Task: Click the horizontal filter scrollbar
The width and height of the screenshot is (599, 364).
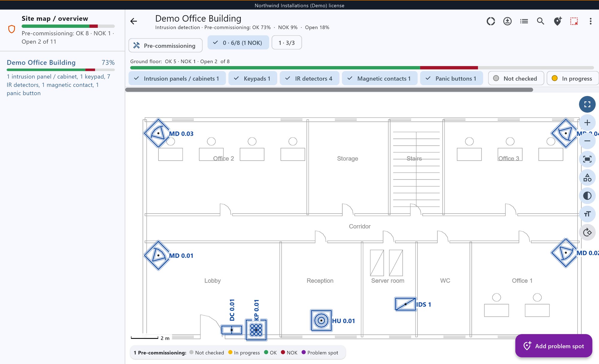Action: 329,90
